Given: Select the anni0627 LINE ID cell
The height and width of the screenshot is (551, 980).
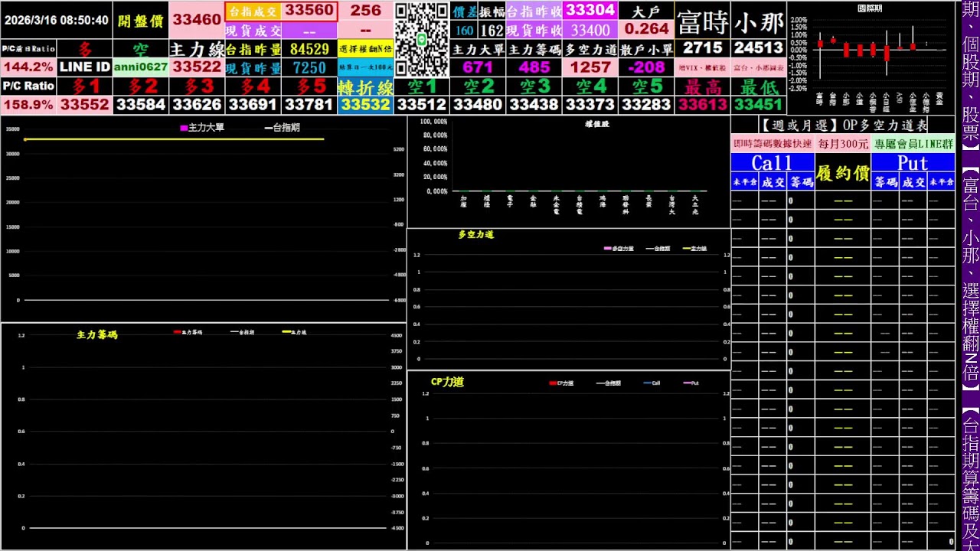Looking at the screenshot, I should tap(141, 67).
